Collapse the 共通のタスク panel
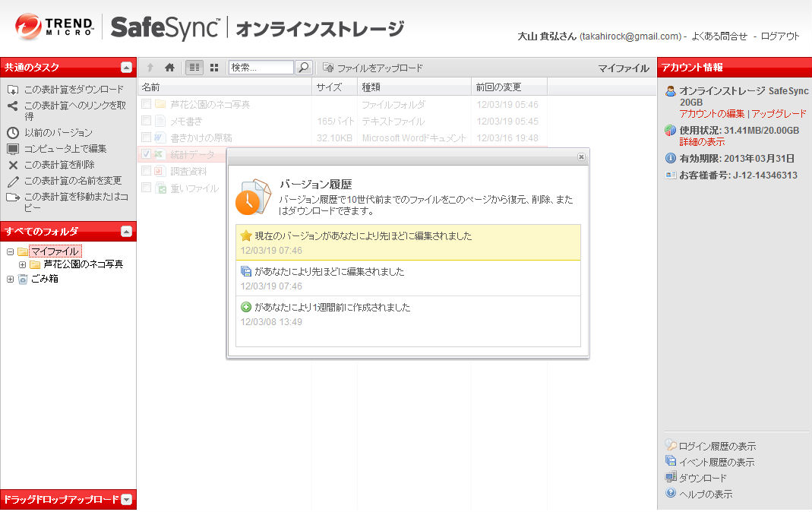The image size is (812, 512). (128, 65)
